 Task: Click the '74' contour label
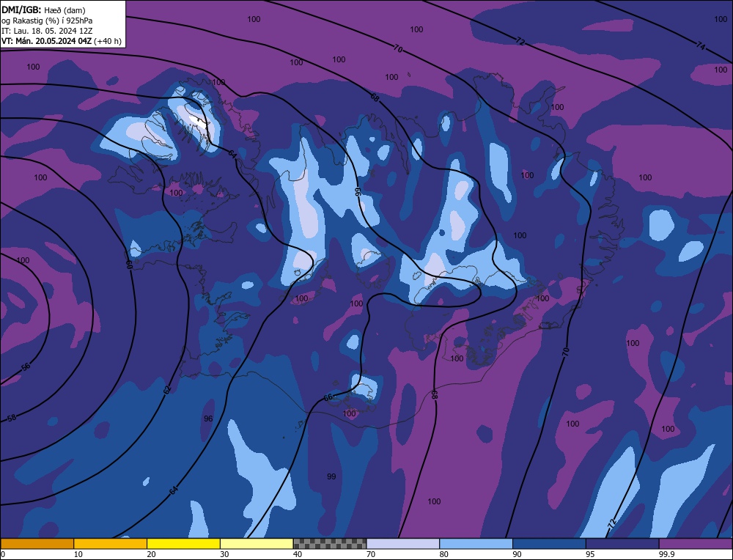pos(700,45)
